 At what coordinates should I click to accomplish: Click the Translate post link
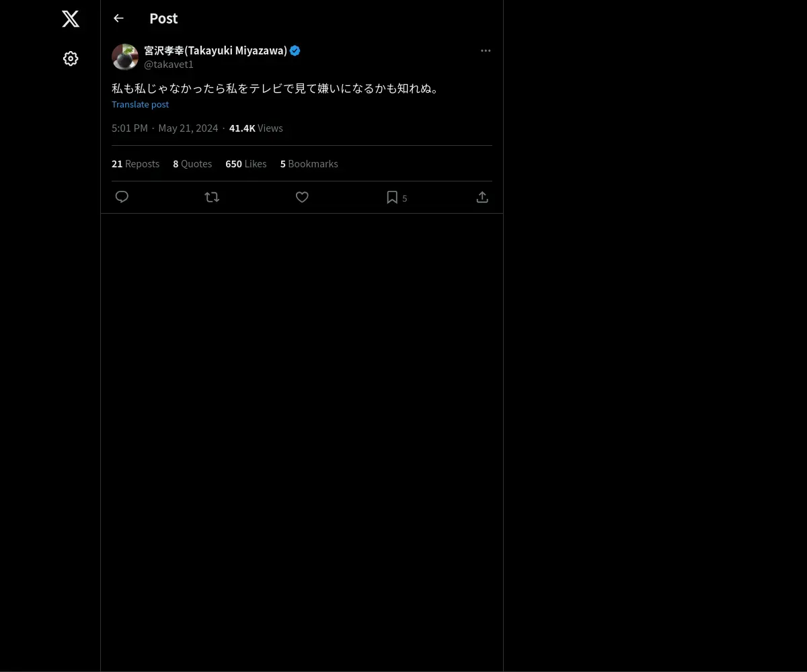click(140, 104)
